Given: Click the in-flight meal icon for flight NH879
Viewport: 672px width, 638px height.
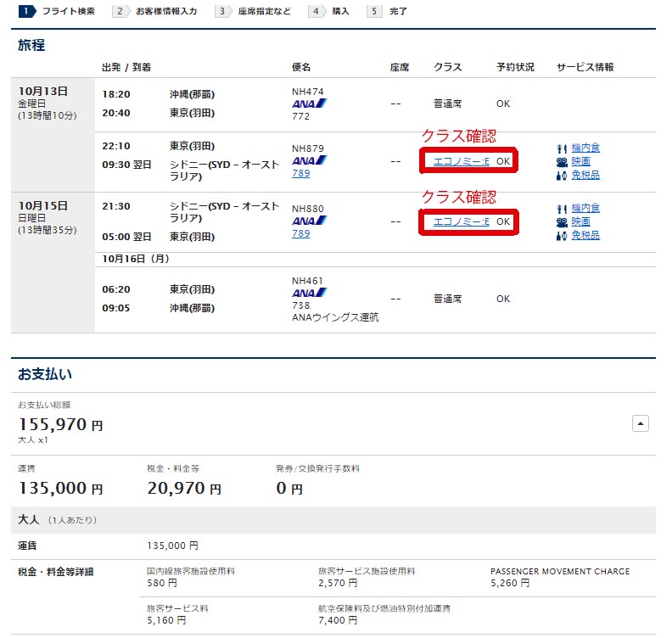Looking at the screenshot, I should [x=561, y=148].
